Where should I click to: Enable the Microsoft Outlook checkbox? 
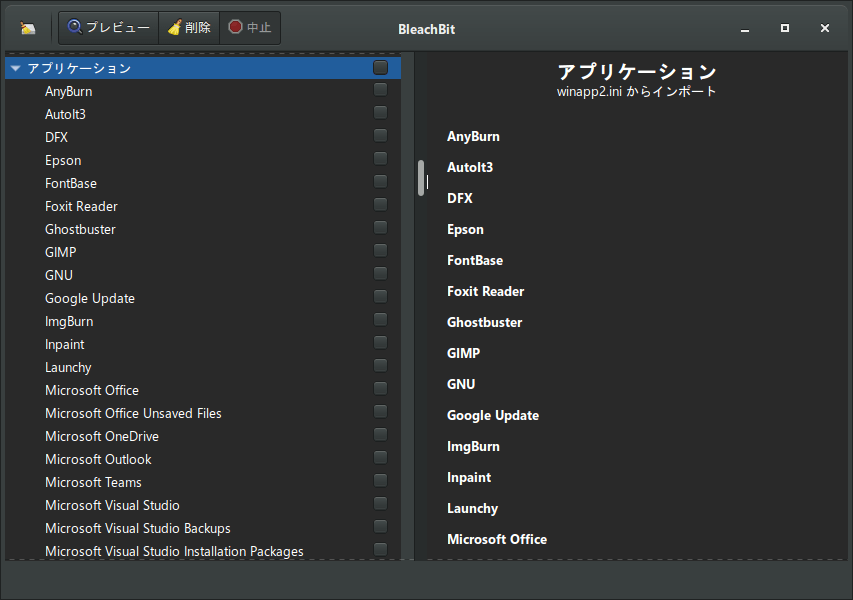pos(380,457)
